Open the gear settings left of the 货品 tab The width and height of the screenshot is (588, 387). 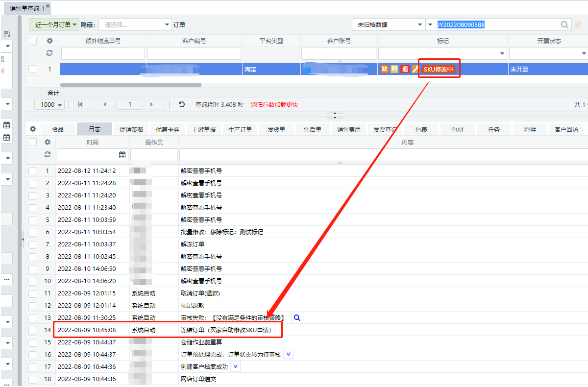coord(33,129)
